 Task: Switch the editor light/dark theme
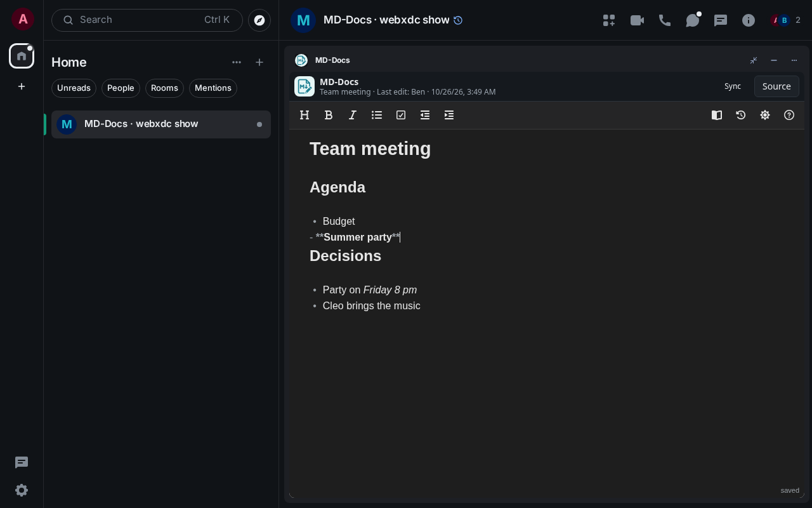pyautogui.click(x=765, y=115)
